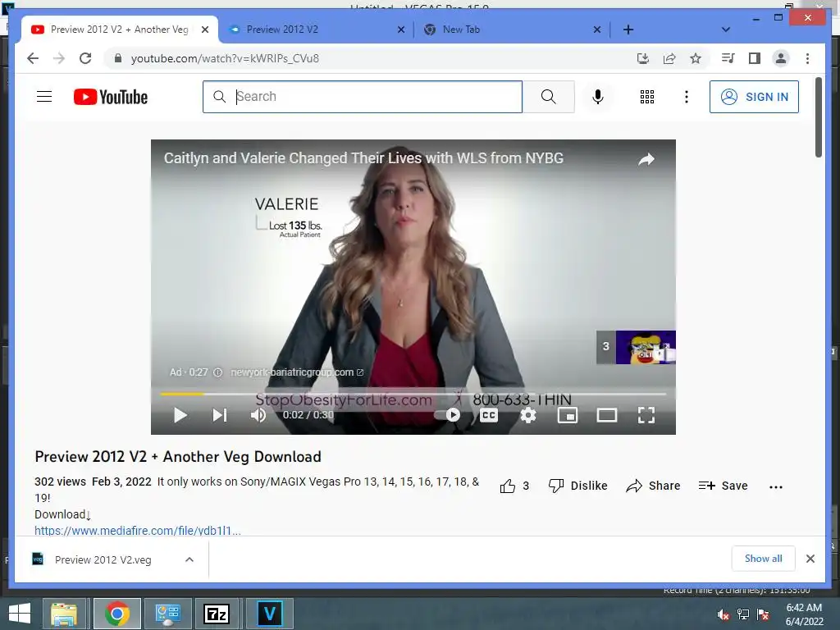The image size is (840, 630).
Task: Open more actions ellipsis below video
Action: point(776,487)
